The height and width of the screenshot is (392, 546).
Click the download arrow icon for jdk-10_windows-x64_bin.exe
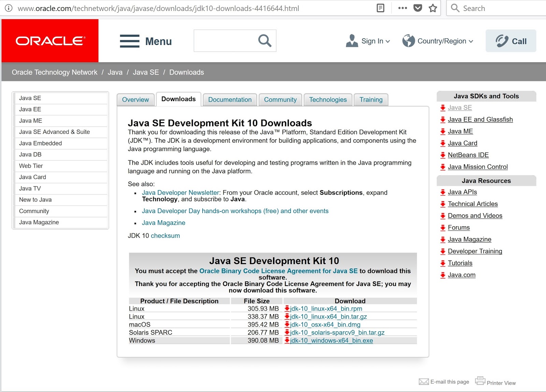(287, 340)
